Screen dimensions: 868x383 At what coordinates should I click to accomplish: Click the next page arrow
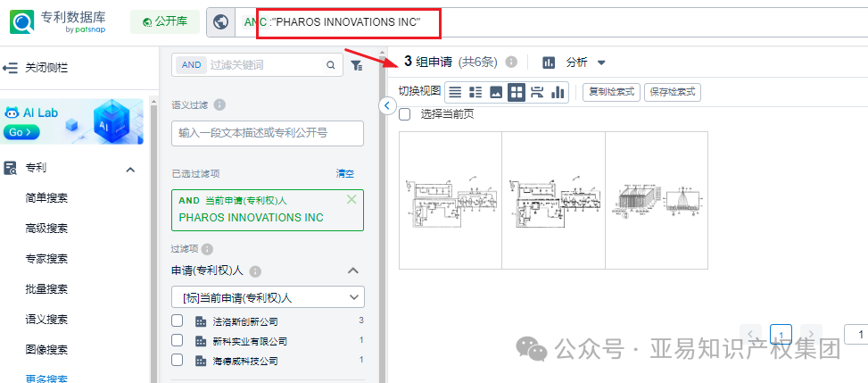(x=811, y=334)
